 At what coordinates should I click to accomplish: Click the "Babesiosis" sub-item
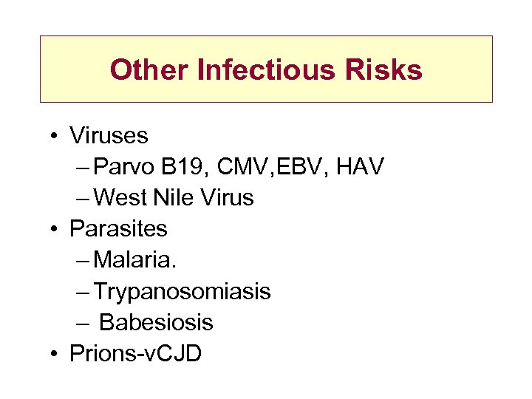[x=156, y=323]
